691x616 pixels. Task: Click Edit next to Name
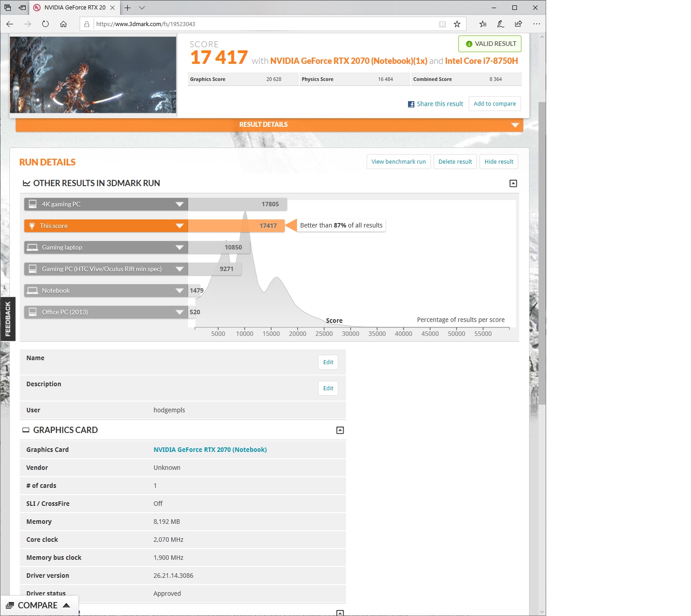tap(328, 362)
